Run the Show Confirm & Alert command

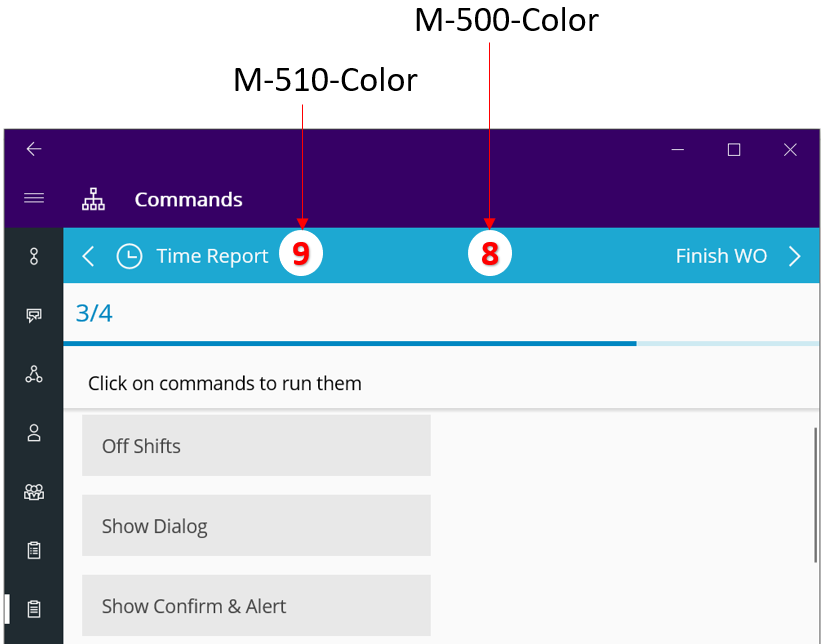[256, 605]
